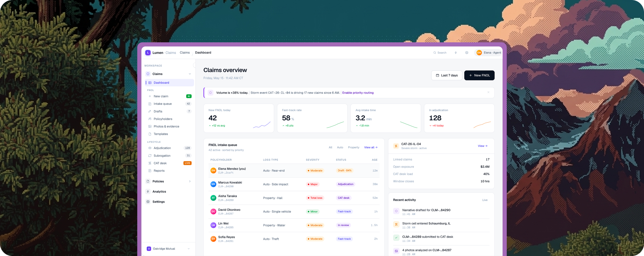Click the Search field in top bar
This screenshot has width=644, height=256.
click(x=440, y=53)
